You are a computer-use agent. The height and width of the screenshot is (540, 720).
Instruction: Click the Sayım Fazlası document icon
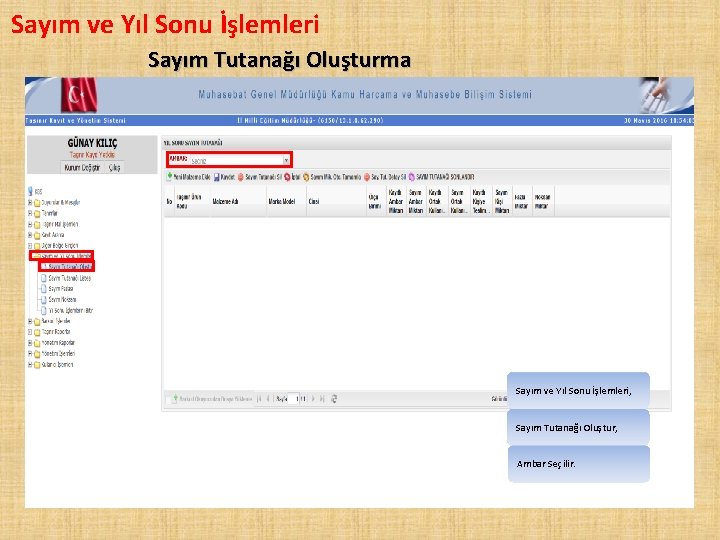[x=44, y=289]
